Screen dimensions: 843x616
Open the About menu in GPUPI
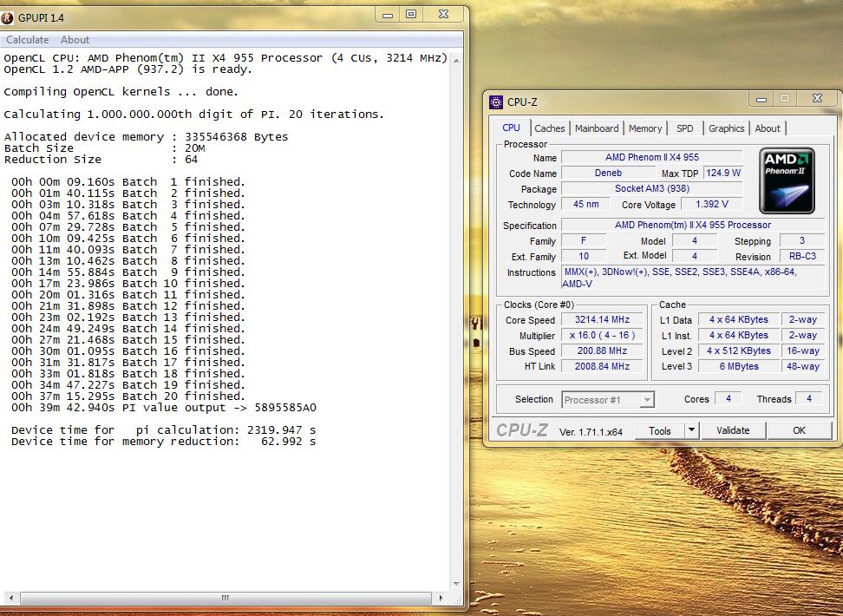point(75,40)
